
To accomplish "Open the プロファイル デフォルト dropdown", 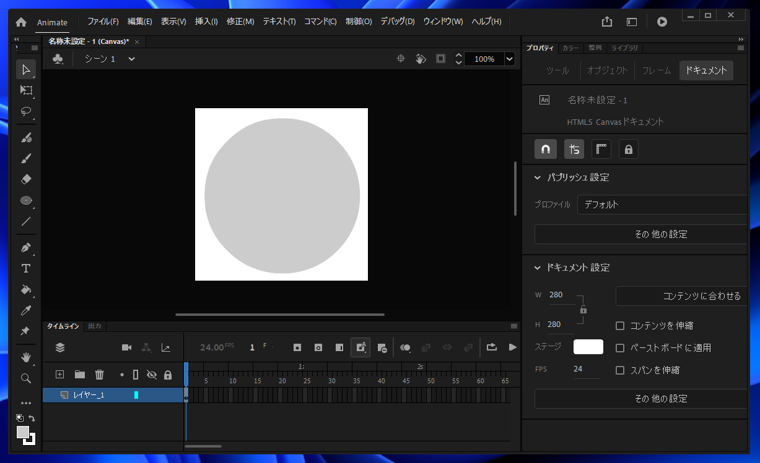I will 662,204.
